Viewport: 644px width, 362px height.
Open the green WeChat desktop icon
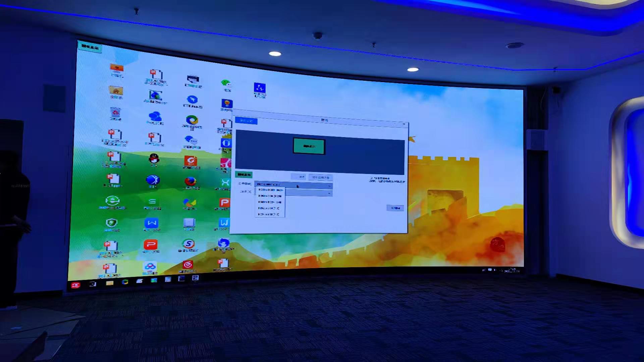(226, 83)
